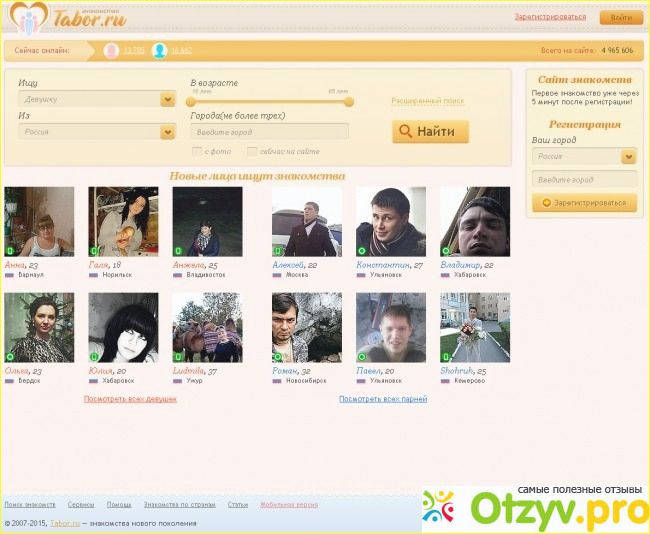650x534 pixels.
Task: Open 'Знакомства по странам' footer menu item
Action: click(x=180, y=504)
